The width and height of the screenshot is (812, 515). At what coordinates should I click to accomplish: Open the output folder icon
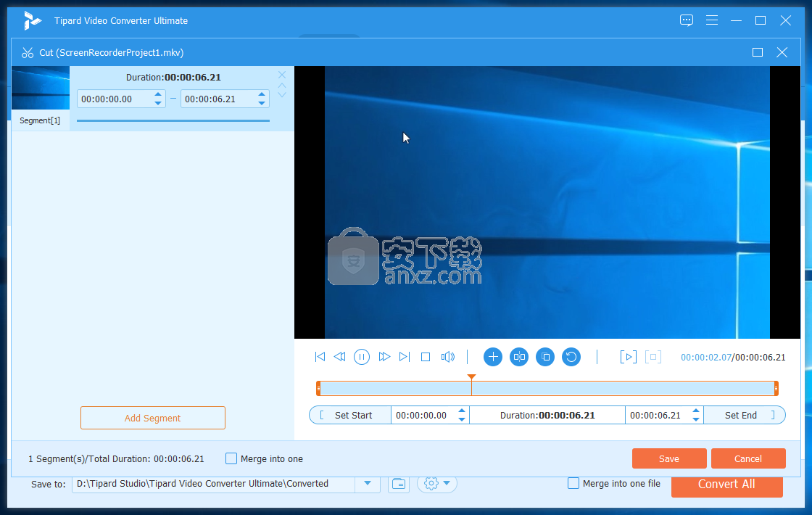399,484
